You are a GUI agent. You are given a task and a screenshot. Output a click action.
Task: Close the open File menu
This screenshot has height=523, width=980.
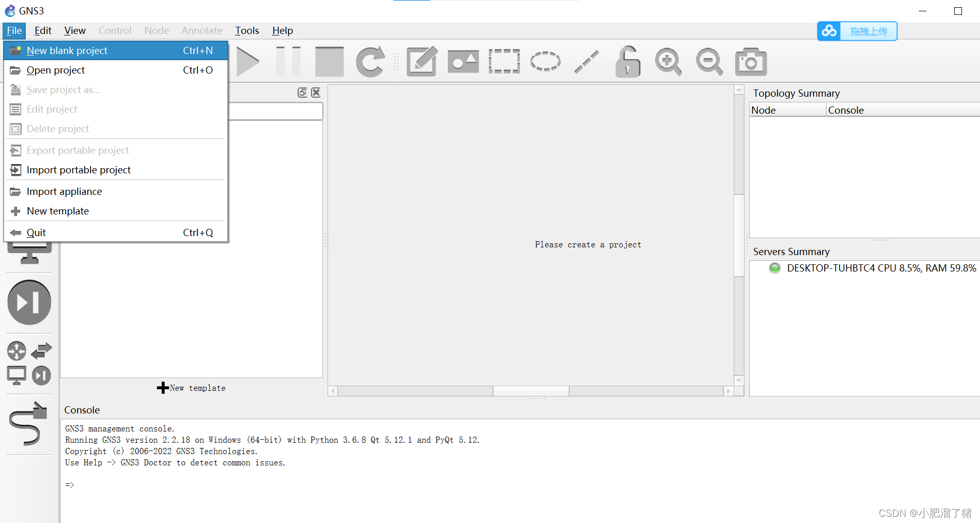coord(14,30)
